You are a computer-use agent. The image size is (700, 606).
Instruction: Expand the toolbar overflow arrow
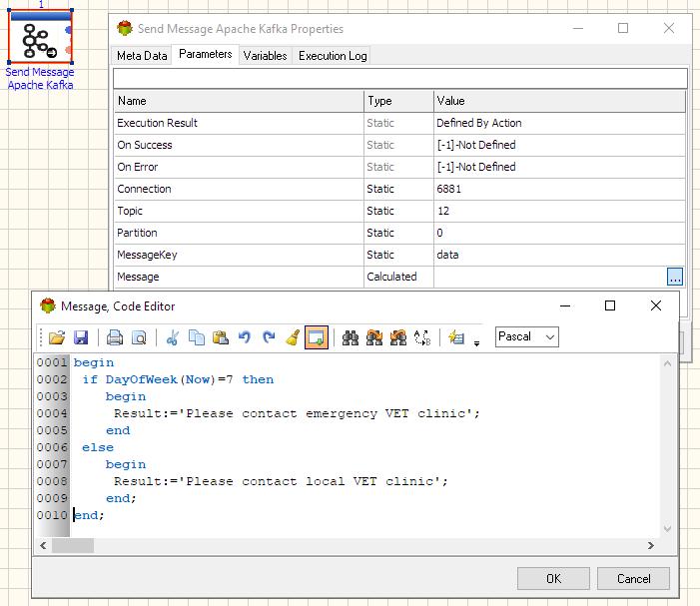pyautogui.click(x=476, y=343)
